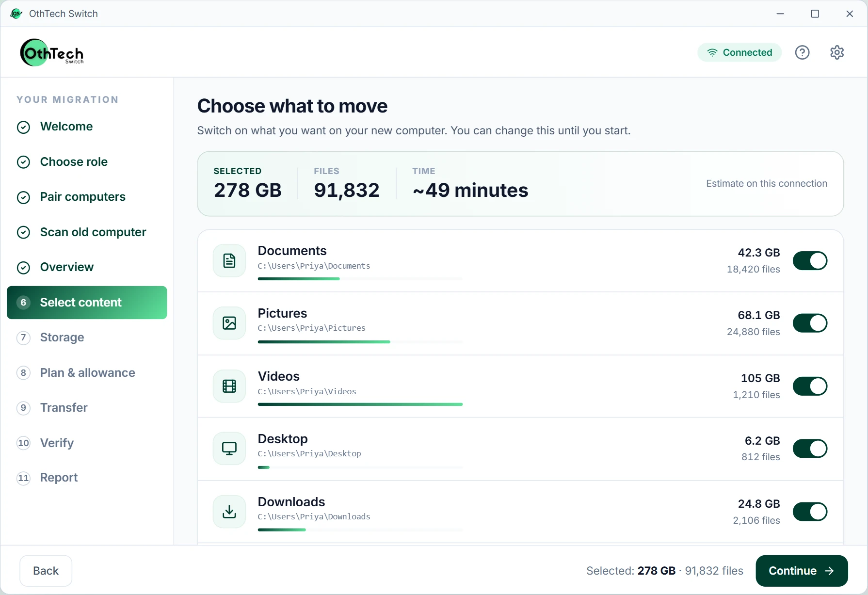Jump to the Transfer step
This screenshot has height=595, width=868.
87,408
